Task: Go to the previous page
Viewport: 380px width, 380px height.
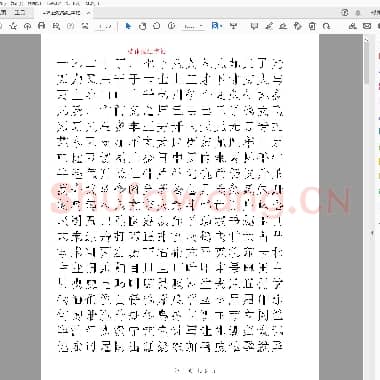Action: (x=70, y=26)
